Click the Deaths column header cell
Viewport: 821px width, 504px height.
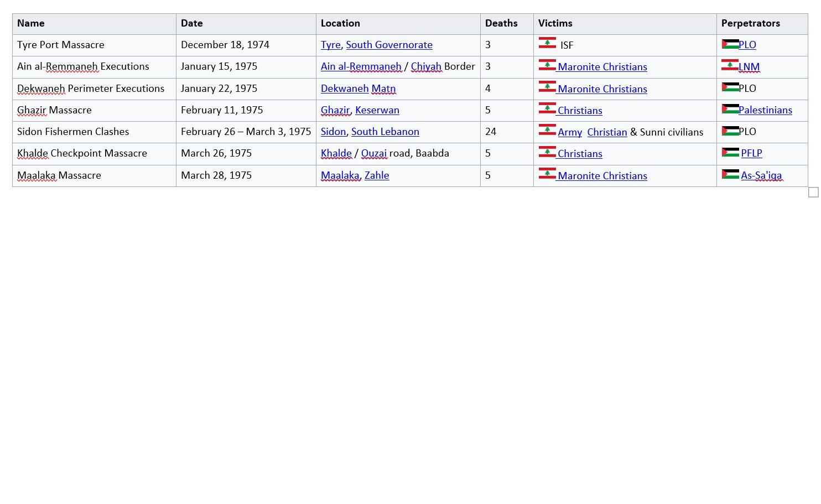(x=507, y=24)
